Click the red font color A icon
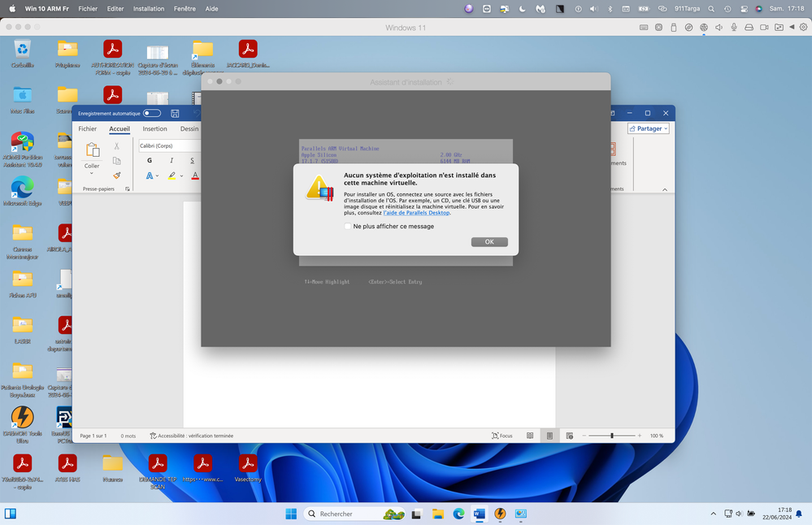The image size is (812, 525). [x=195, y=176]
